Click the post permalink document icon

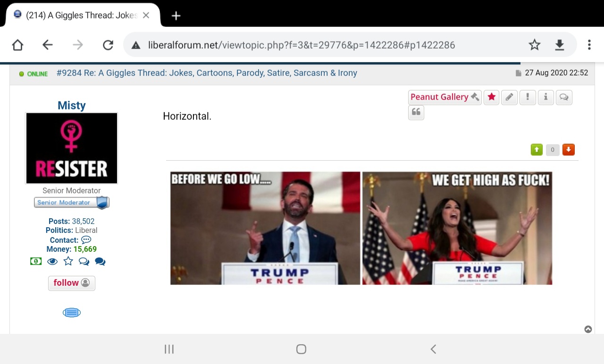(x=519, y=73)
